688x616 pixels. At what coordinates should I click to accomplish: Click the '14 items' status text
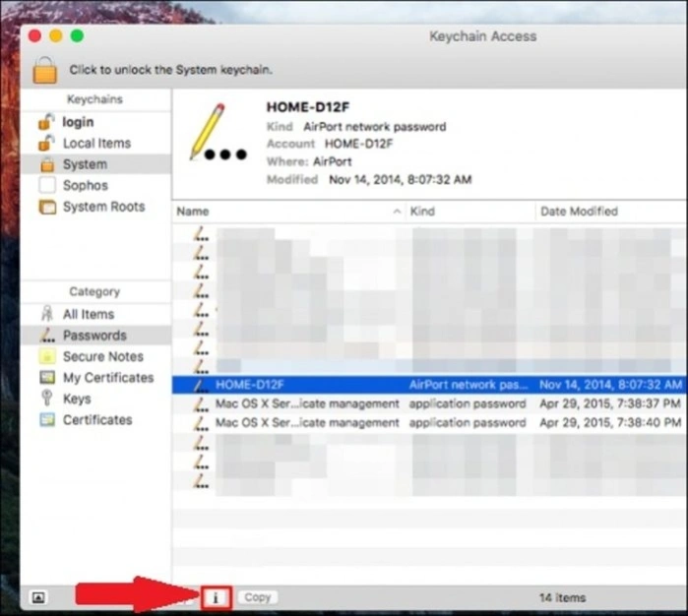(x=562, y=597)
